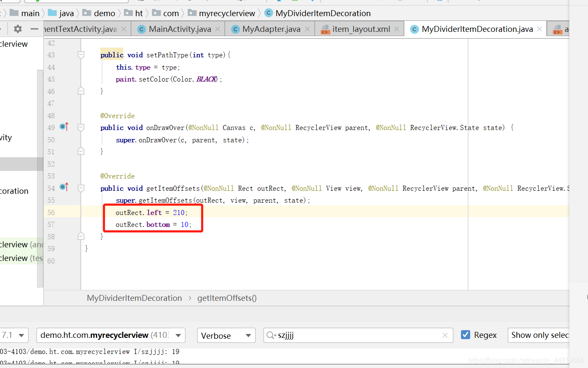Click override gutter icon beside onDrawOver
Screen dimensions: 588x368
tap(64, 127)
